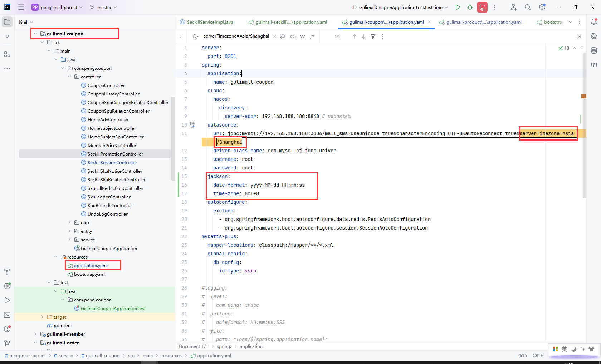Open the Commit tool window
This screenshot has height=364, width=601.
(x=7, y=36)
